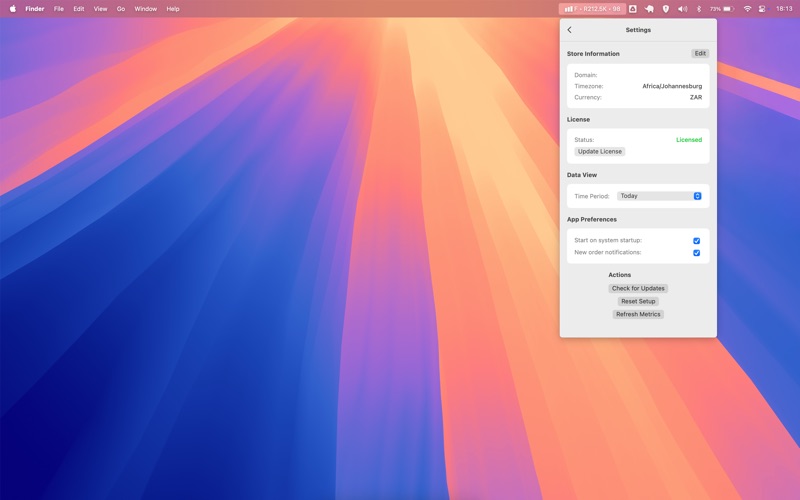Show battery status menu

coord(722,9)
